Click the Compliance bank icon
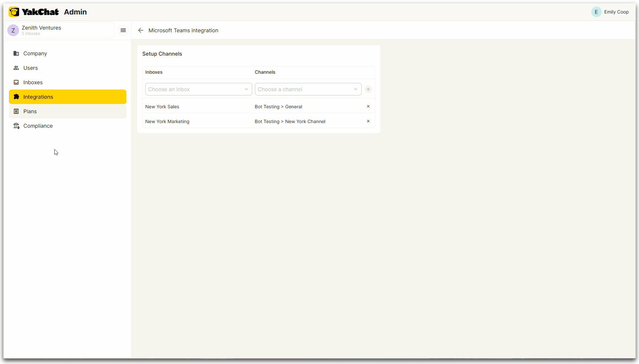The height and width of the screenshot is (364, 639). click(16, 126)
